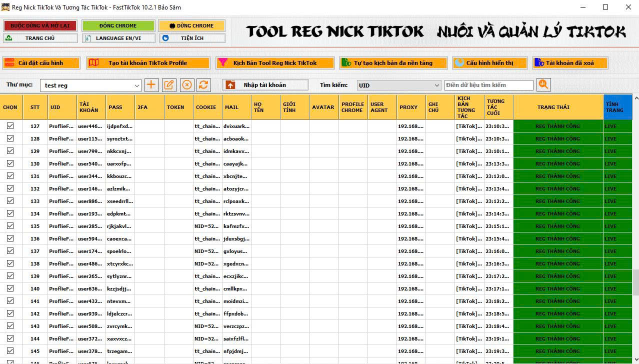Toggle the checkbox for row 133

point(10,201)
